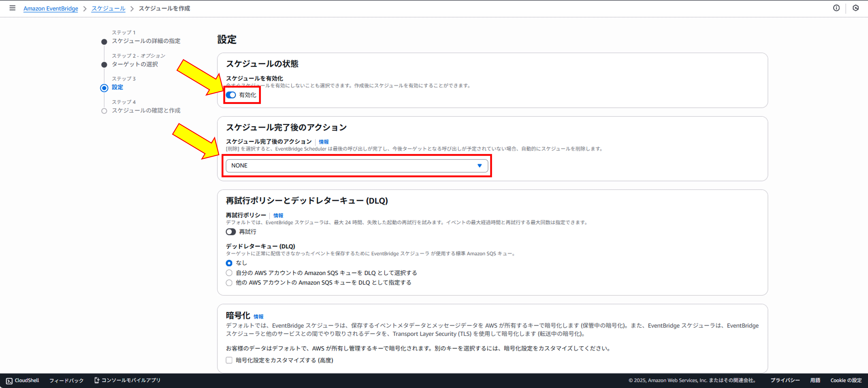Open 情報 link beside 暗号化 heading
The height and width of the screenshot is (388, 868).
[258, 317]
